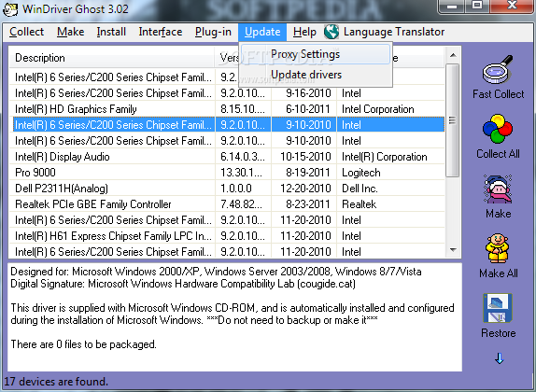The width and height of the screenshot is (536, 392).
Task: Click the WinDriver Ghost title bar app icon
Action: (10, 9)
